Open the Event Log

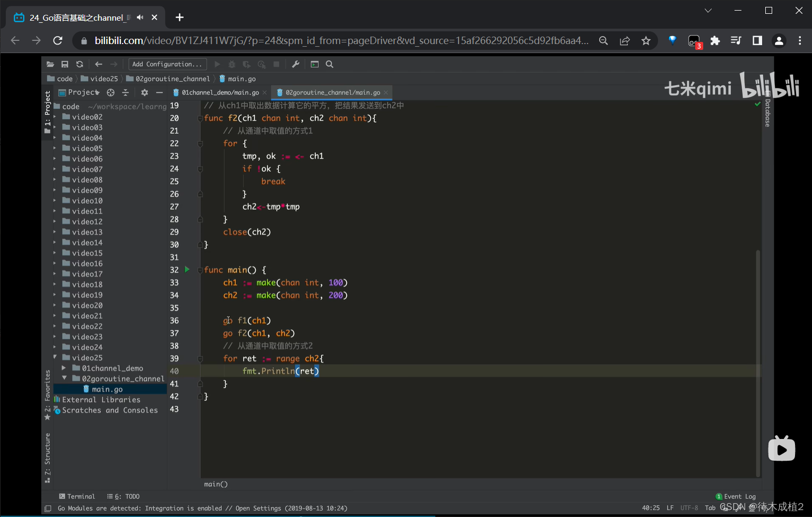[x=736, y=496]
